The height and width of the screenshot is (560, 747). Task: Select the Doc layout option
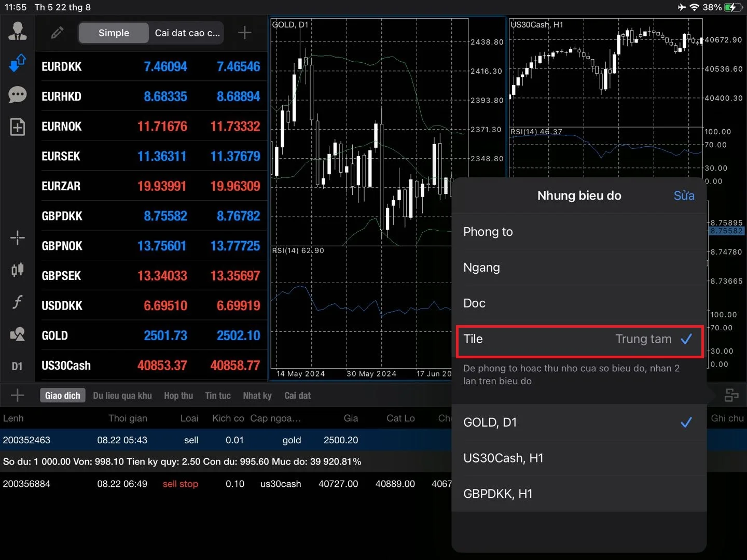(579, 303)
